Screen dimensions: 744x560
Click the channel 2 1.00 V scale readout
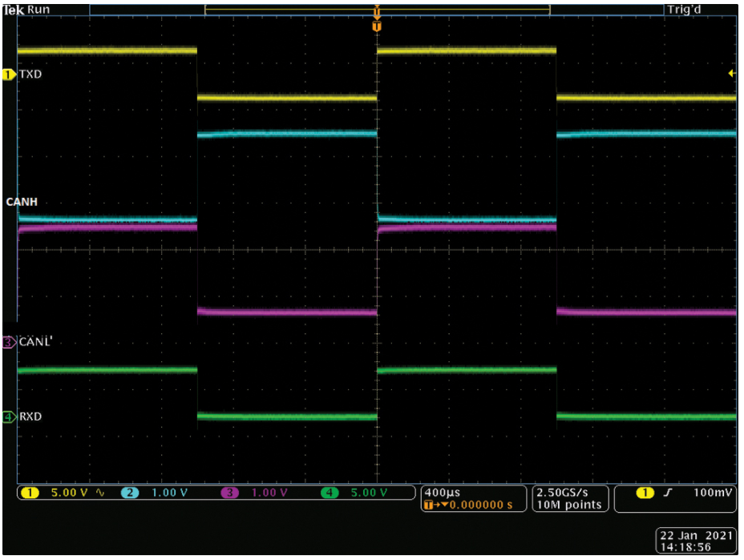(x=169, y=493)
